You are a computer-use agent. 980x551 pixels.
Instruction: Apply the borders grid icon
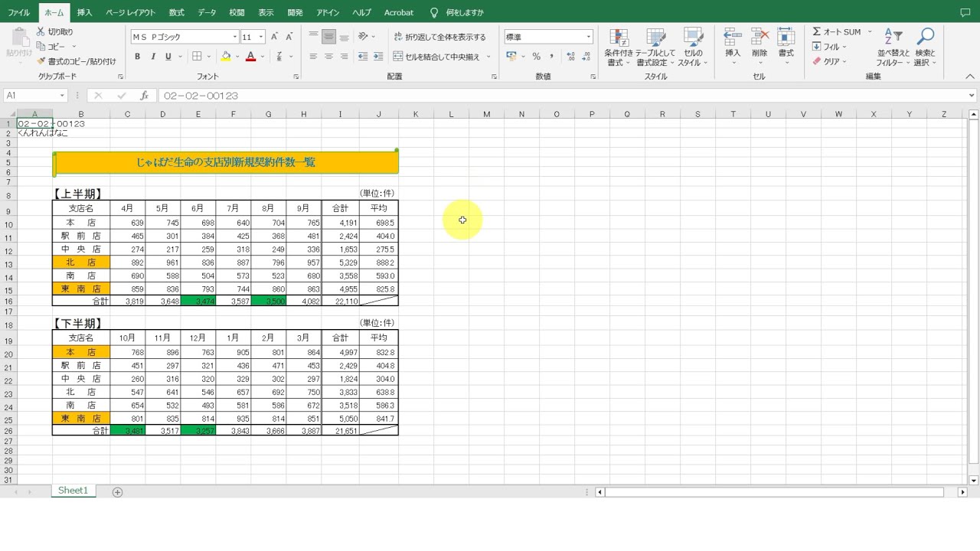[197, 57]
